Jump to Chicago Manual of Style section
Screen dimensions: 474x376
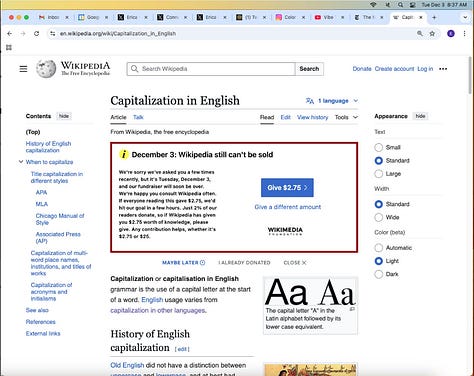tap(60, 219)
